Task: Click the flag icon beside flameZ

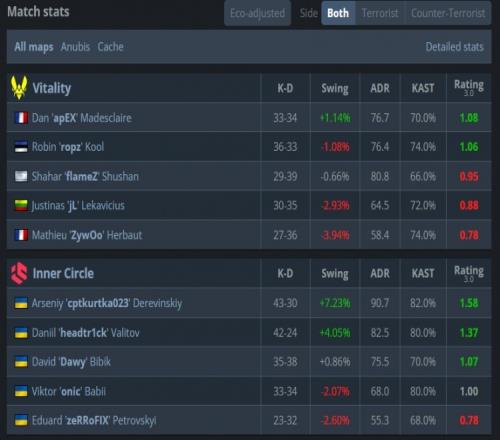Action: (21, 176)
